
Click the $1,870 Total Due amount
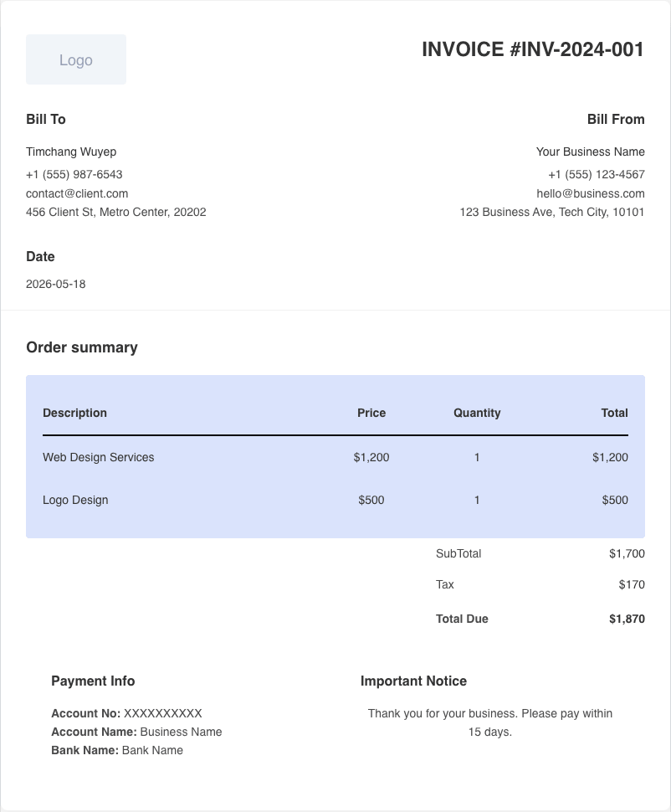(x=627, y=619)
